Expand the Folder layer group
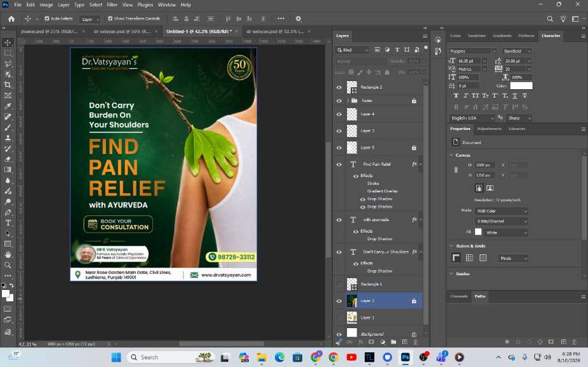 point(348,101)
